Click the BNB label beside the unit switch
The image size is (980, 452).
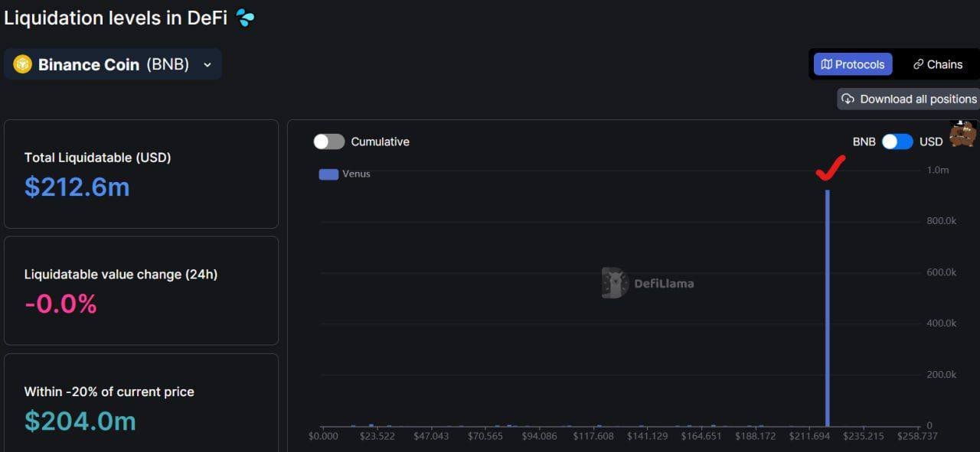(x=864, y=141)
